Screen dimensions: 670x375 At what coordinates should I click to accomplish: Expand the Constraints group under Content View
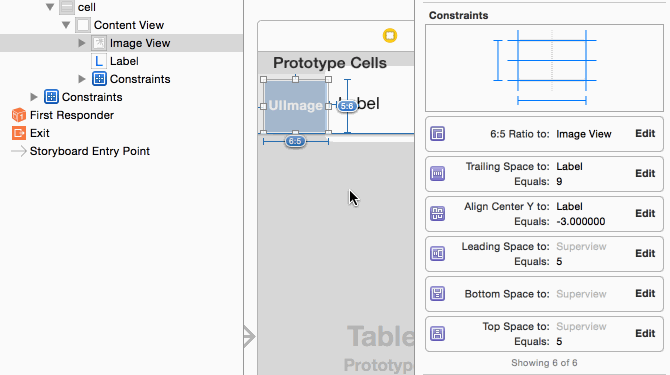(82, 79)
